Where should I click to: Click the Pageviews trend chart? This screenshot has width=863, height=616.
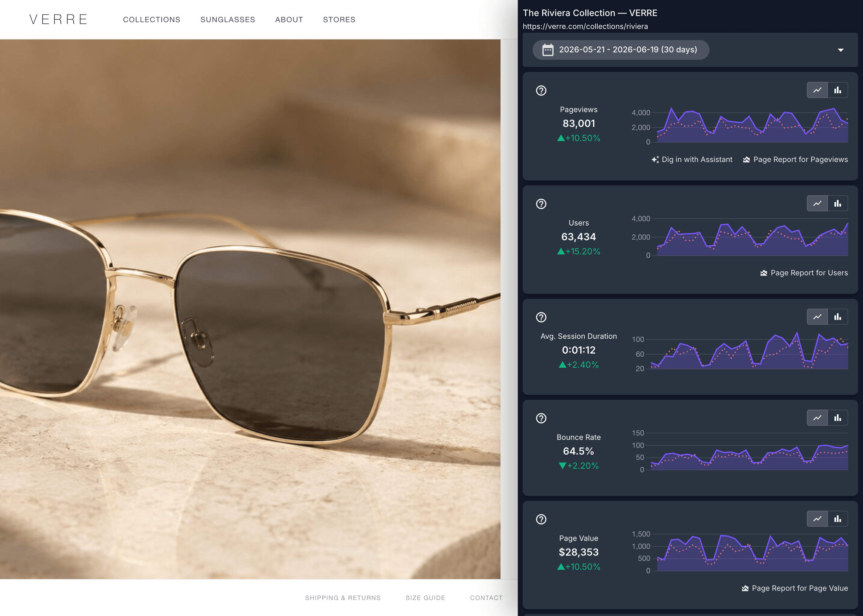pyautogui.click(x=739, y=125)
